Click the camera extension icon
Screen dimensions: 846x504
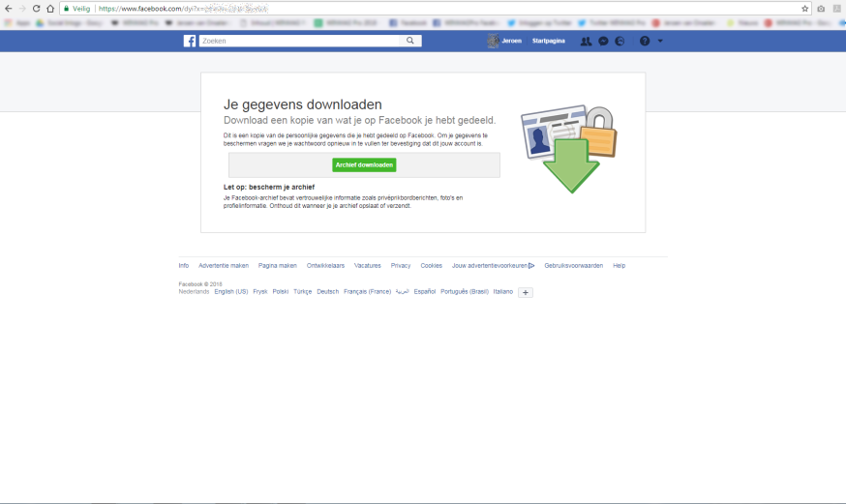click(x=821, y=9)
